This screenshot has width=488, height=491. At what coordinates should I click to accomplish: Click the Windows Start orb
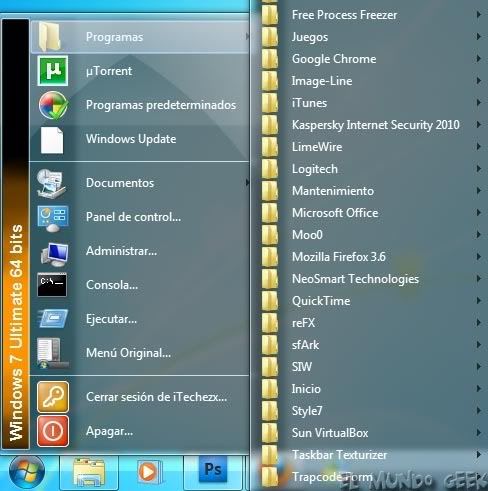click(27, 473)
